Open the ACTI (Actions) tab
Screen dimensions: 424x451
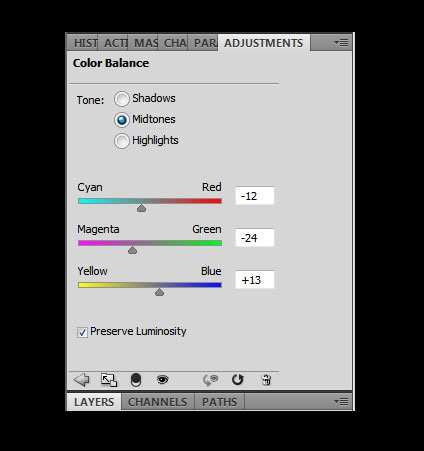113,43
